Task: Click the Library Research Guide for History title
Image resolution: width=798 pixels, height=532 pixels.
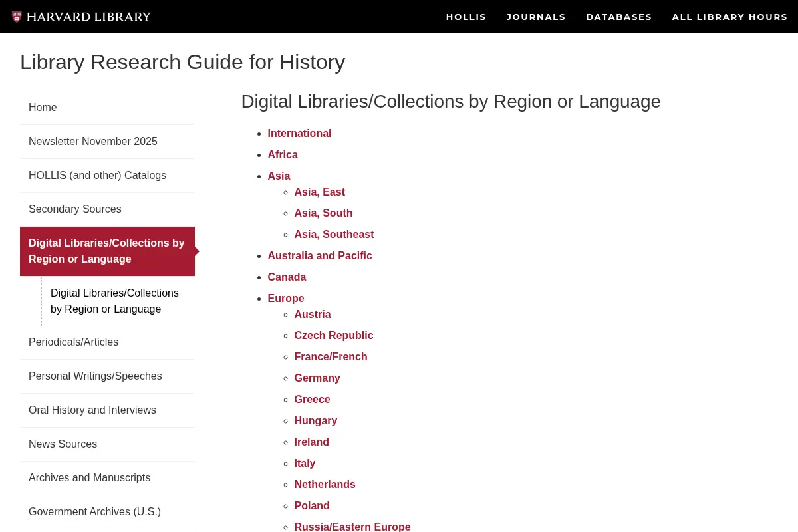Action: click(183, 63)
